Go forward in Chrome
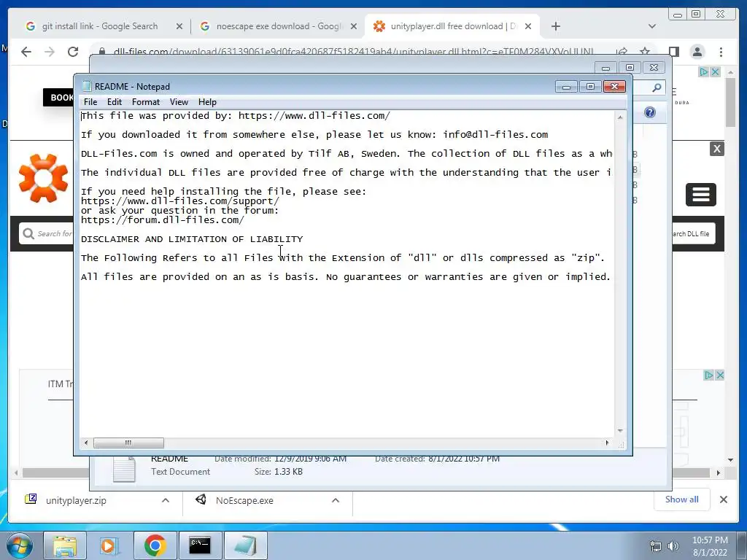 (x=50, y=52)
